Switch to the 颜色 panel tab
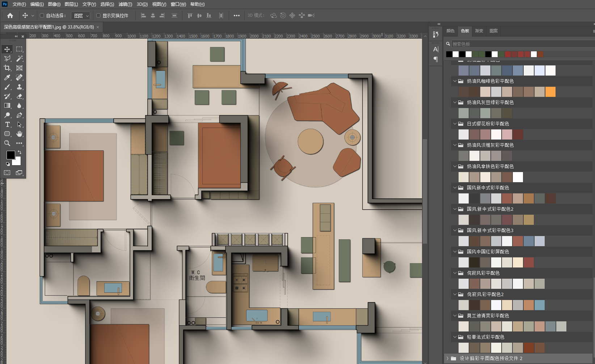 coord(450,31)
